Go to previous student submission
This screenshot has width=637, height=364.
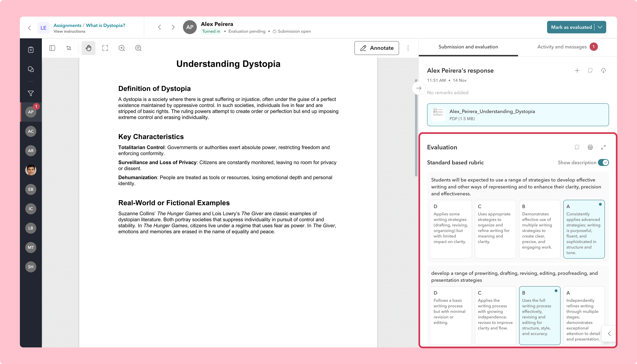tap(159, 27)
